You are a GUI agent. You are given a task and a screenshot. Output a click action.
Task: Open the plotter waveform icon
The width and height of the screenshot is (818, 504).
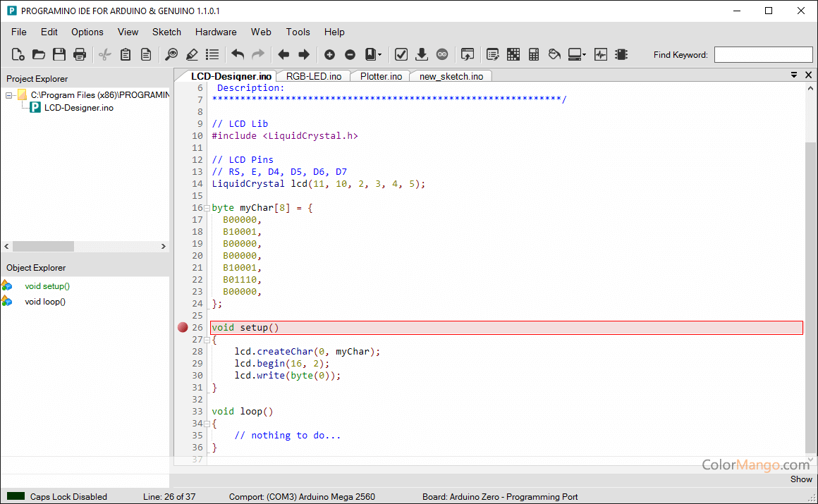(x=601, y=54)
